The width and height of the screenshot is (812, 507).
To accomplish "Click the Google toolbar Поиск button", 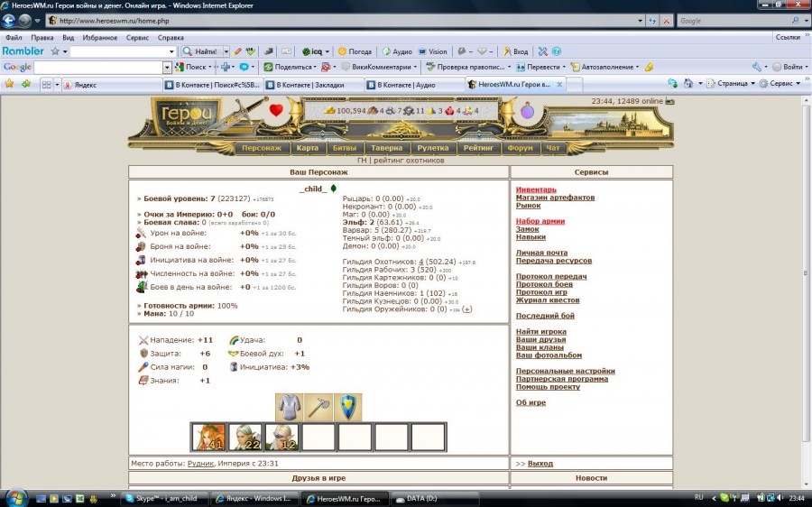I will 190,67.
